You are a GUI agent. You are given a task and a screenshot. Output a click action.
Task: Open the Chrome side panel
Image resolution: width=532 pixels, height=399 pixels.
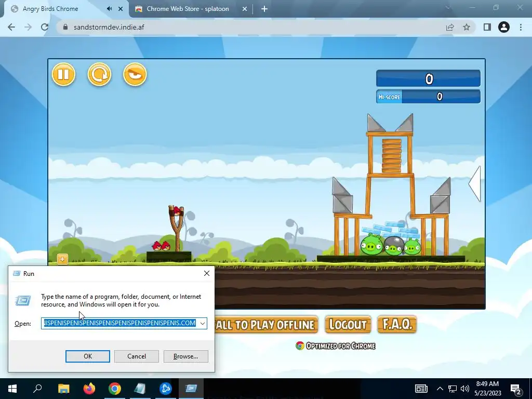click(x=487, y=27)
